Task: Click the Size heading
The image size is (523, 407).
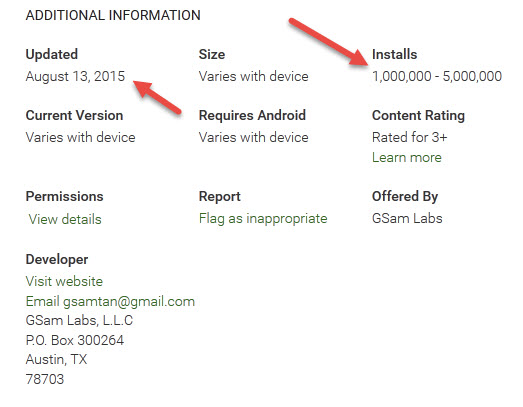Action: point(212,54)
